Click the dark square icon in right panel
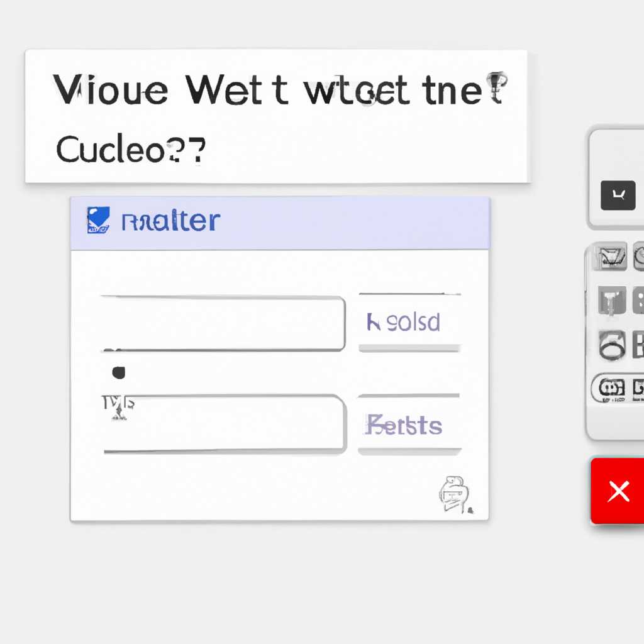 pos(618,195)
